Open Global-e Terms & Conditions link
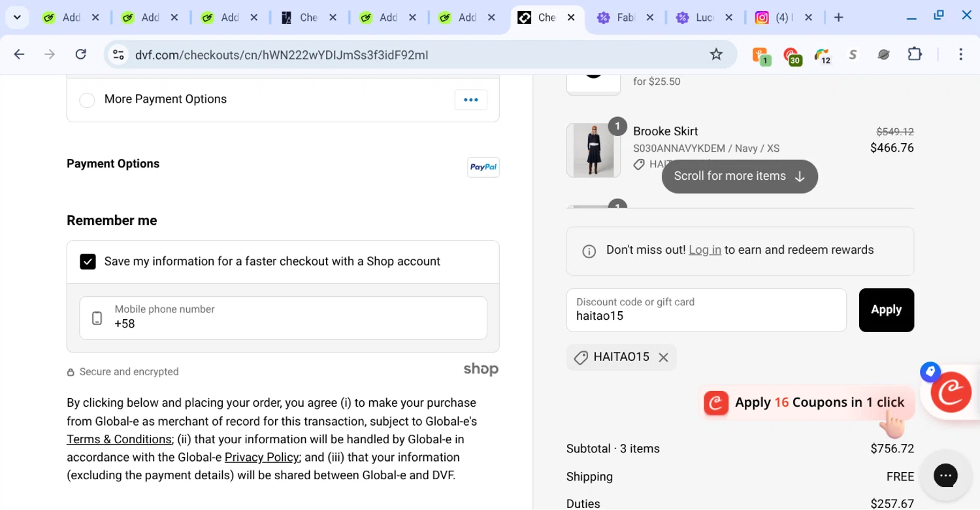 [x=119, y=439]
